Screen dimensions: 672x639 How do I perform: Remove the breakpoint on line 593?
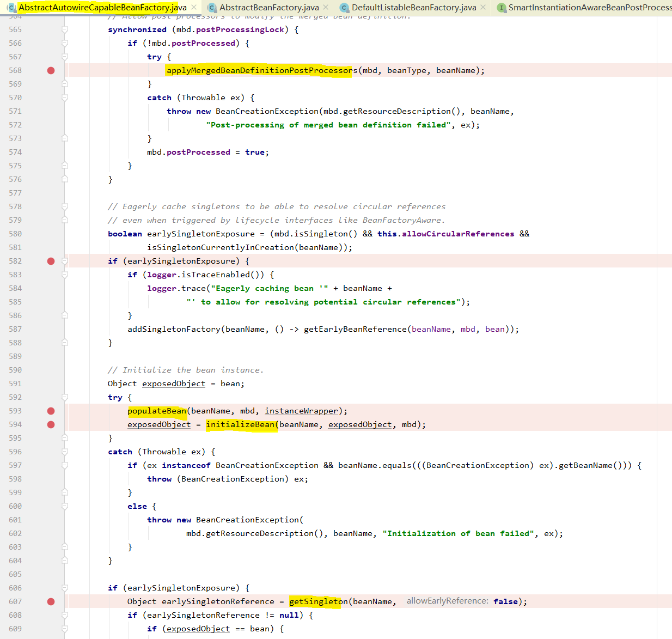point(51,411)
